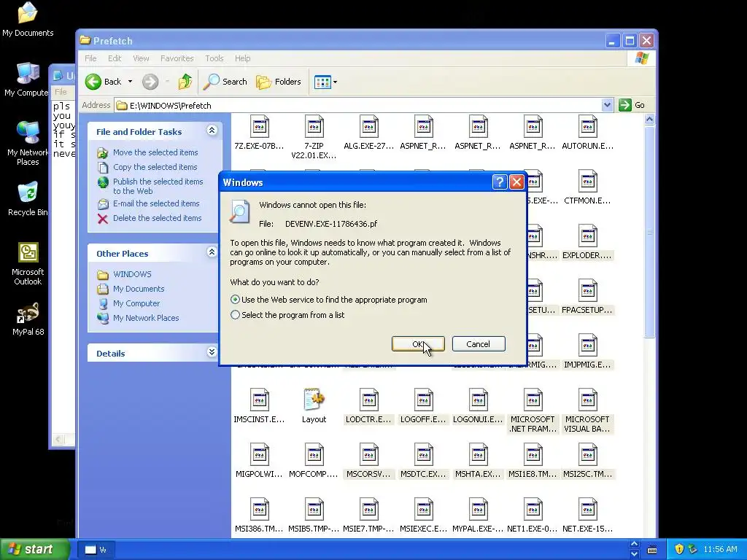Viewport: 747px width, 560px height.
Task: Click the Forward arrow toolbar icon
Action: (x=150, y=82)
